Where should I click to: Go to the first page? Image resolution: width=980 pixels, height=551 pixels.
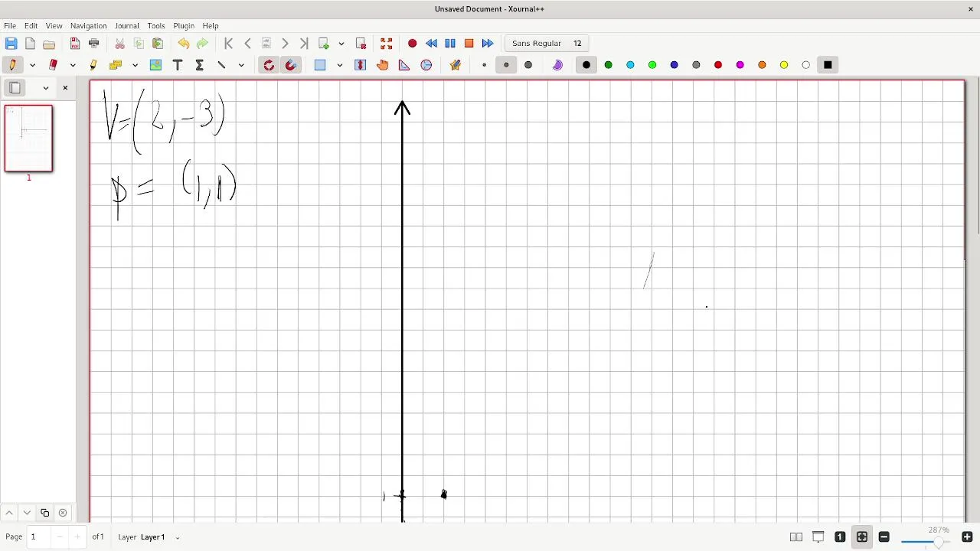pyautogui.click(x=228, y=44)
